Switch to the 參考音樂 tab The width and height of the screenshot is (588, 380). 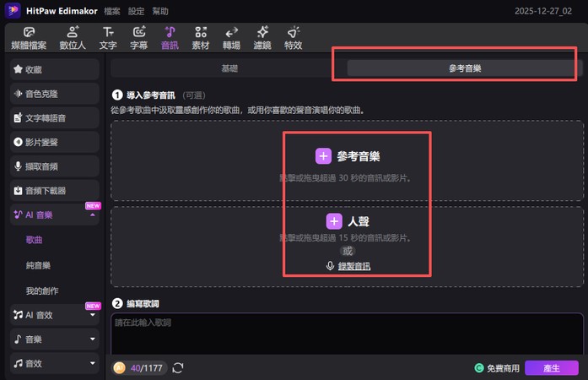(465, 68)
